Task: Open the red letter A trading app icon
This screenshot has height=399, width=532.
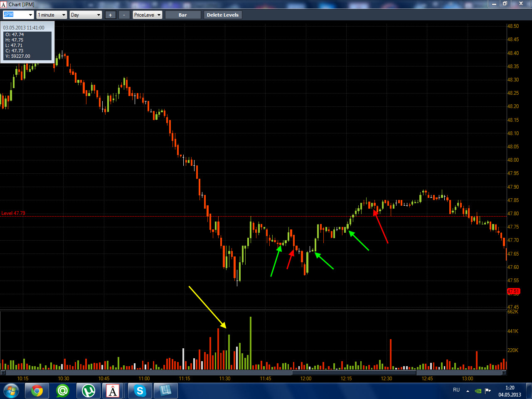Action: 113,391
